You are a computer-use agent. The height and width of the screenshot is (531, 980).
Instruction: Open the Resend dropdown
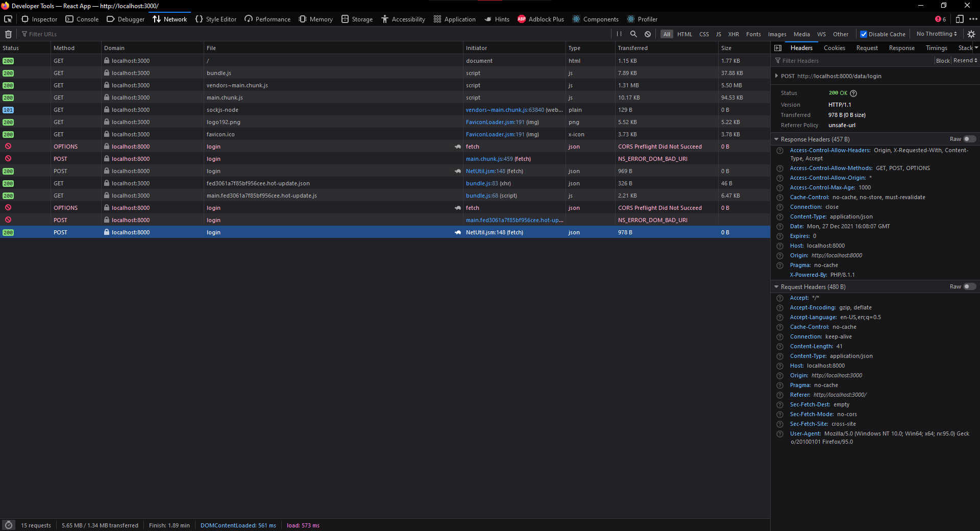965,61
